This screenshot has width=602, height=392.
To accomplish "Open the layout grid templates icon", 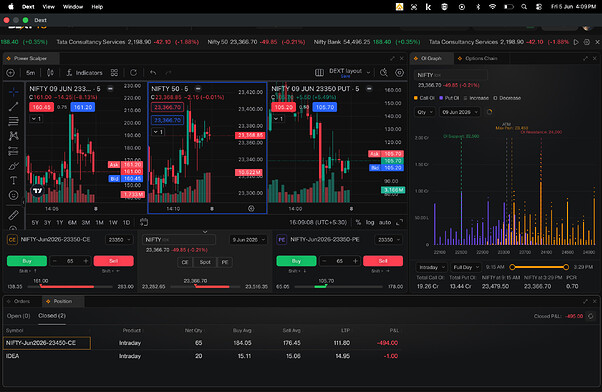I will 114,73.
